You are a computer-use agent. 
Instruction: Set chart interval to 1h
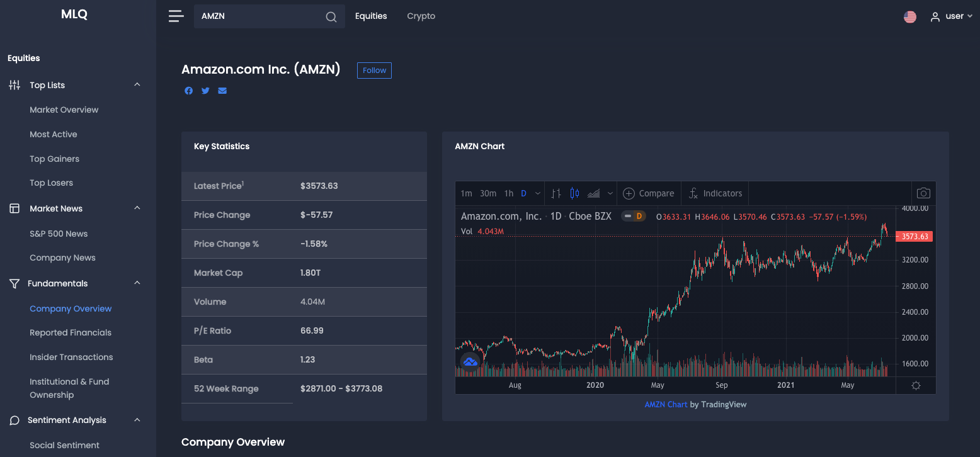click(x=509, y=193)
